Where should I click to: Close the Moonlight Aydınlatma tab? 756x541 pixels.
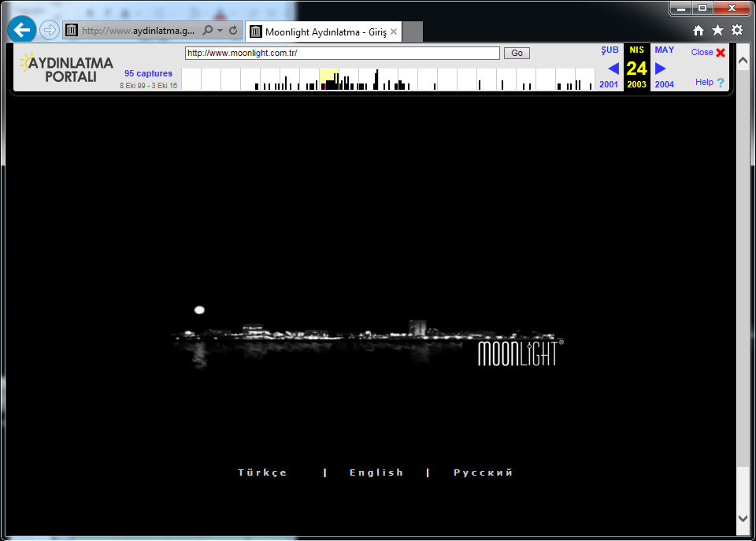(x=394, y=31)
